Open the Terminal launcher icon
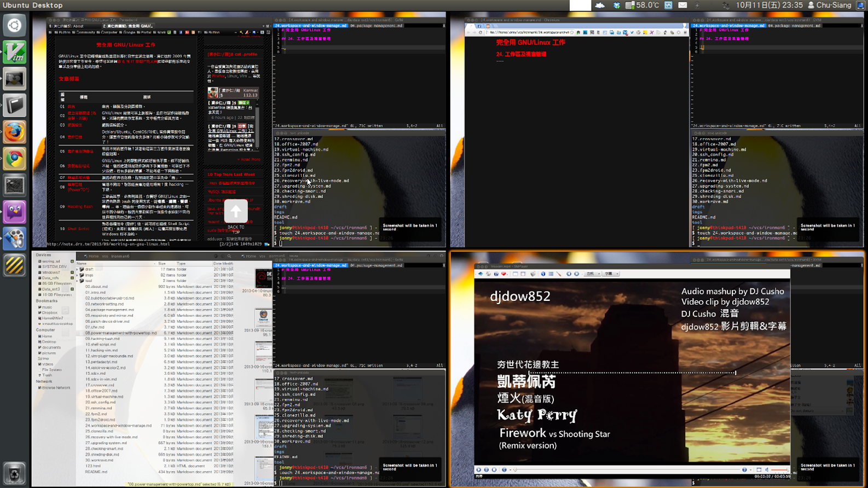This screenshot has width=868, height=488. point(15,185)
